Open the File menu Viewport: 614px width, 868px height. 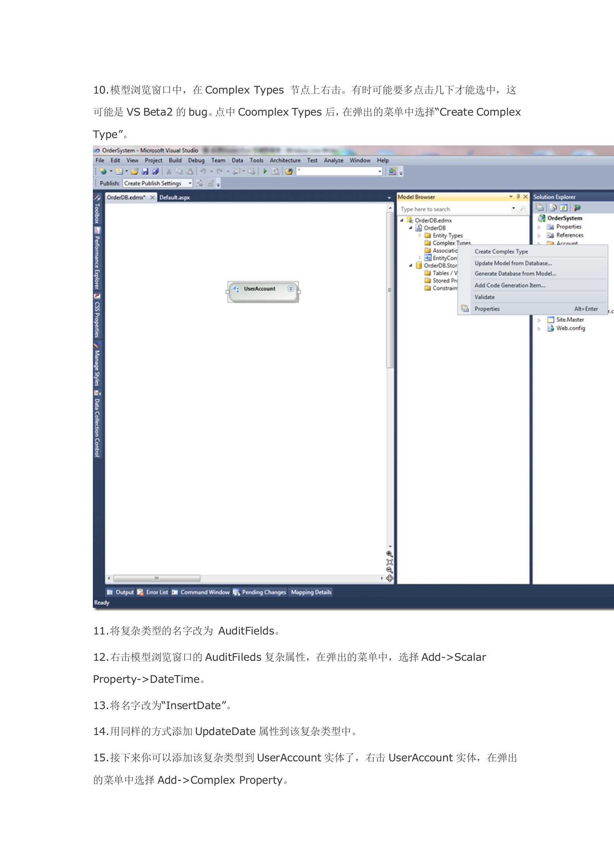coord(100,160)
